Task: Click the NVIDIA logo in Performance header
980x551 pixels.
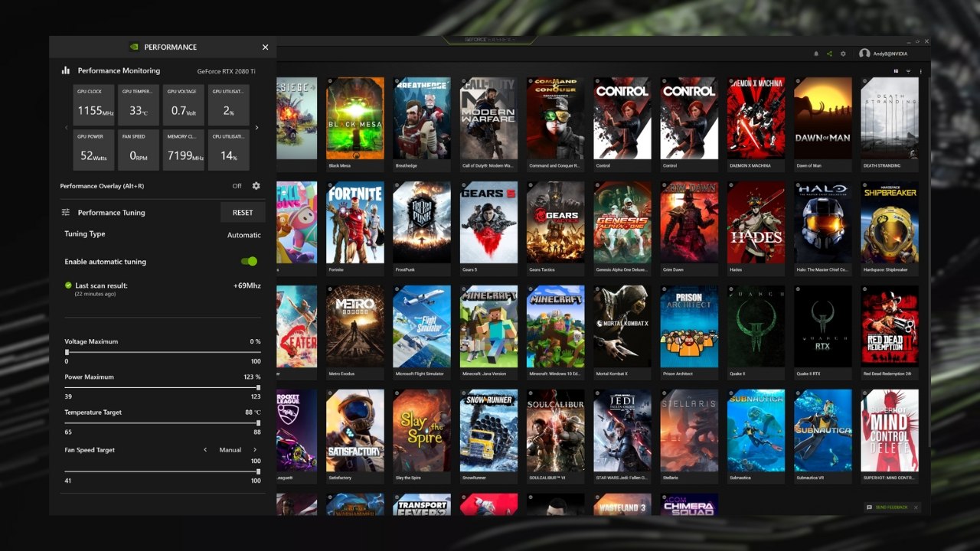Action: 134,47
